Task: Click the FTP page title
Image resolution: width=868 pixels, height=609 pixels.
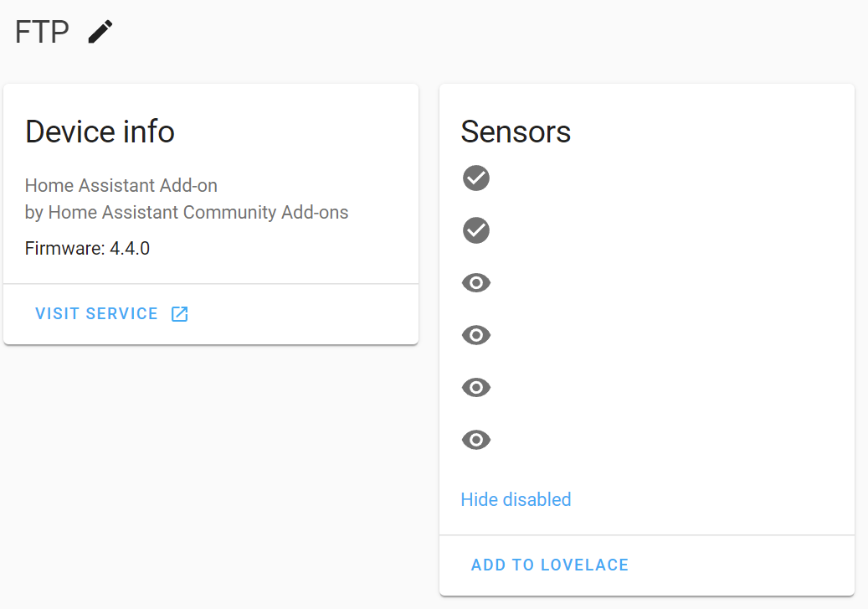Action: [40, 32]
